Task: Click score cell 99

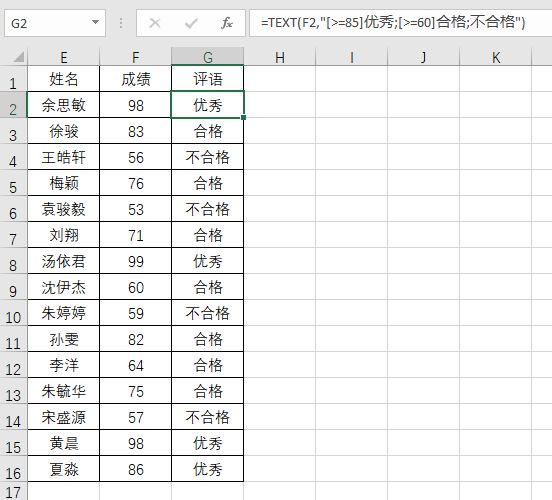Action: 136,261
